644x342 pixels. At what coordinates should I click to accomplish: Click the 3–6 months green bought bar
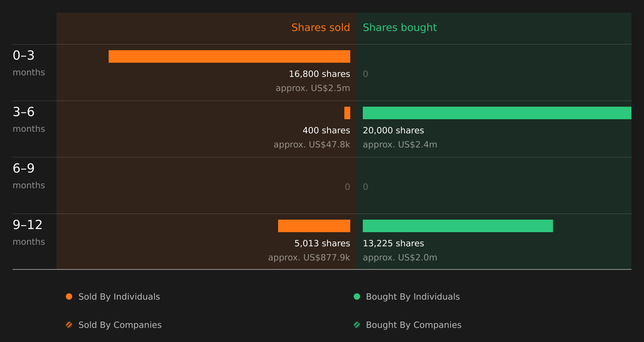pyautogui.click(x=497, y=113)
